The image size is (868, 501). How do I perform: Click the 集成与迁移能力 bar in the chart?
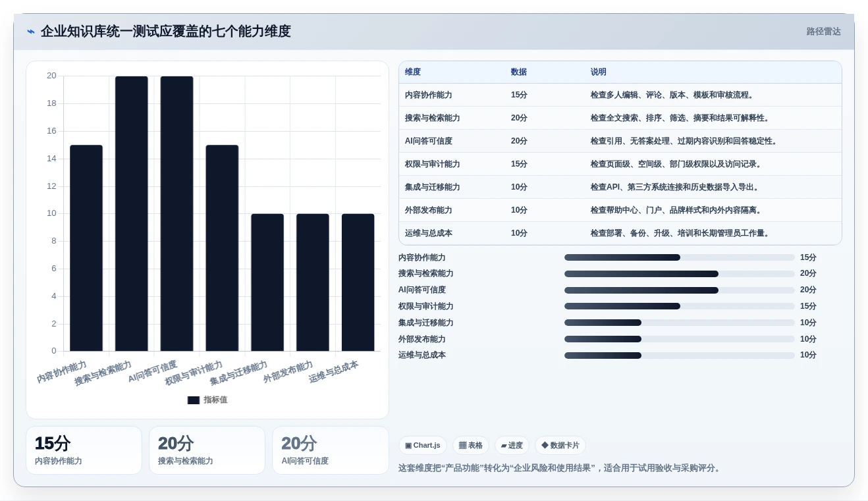[x=267, y=282]
